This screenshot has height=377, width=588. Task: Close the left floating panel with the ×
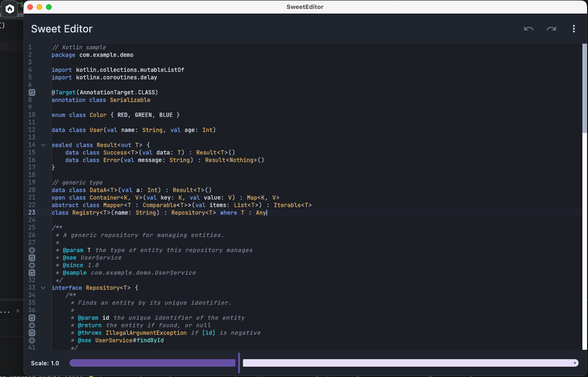tap(18, 311)
